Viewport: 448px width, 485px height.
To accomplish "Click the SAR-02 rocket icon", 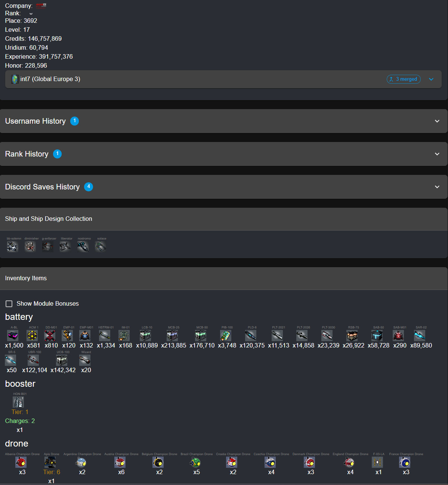I will tap(420, 336).
